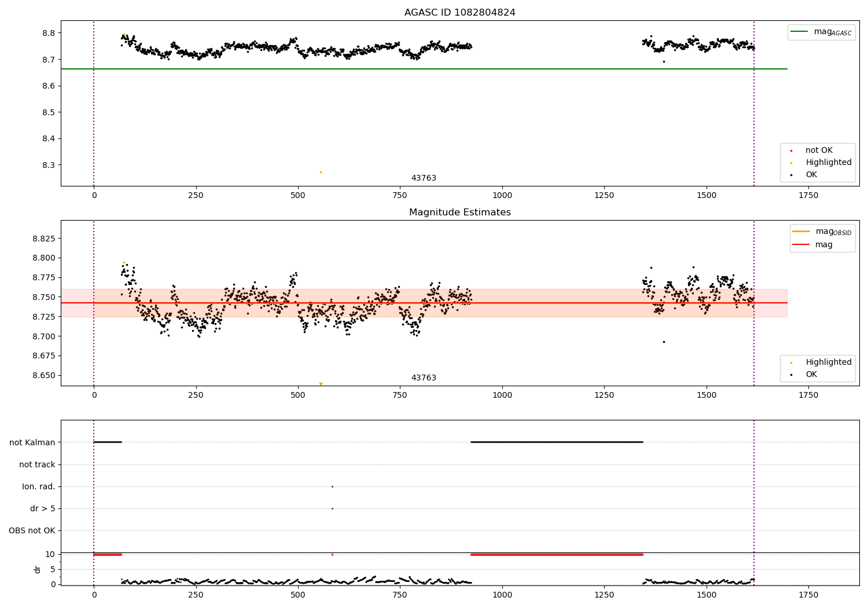Click the '8.675' y-axis tick label

click(43, 356)
